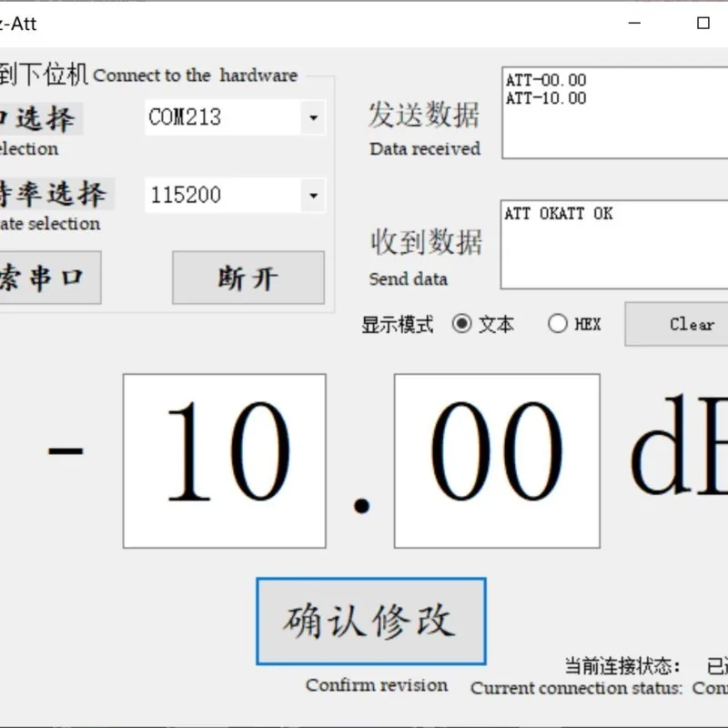Select the 文本 text display mode
728x728 pixels.
coord(483,324)
